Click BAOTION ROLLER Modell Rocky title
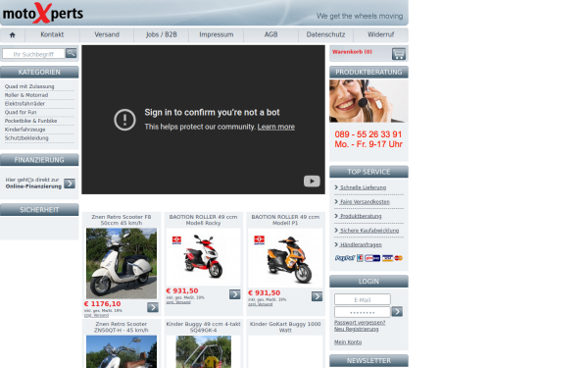Viewport: 588px width, 368px height. coord(203,220)
